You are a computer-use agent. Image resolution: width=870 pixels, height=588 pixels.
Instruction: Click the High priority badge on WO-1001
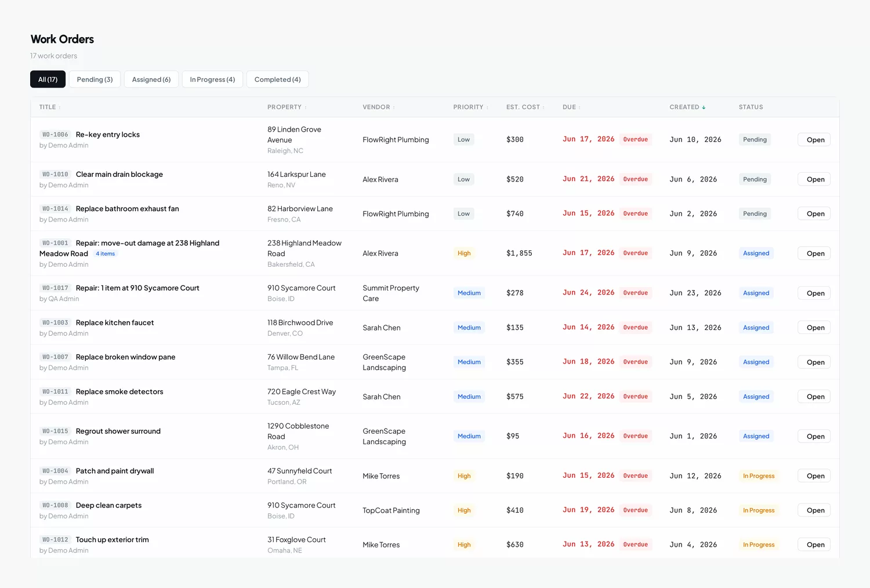pos(464,253)
